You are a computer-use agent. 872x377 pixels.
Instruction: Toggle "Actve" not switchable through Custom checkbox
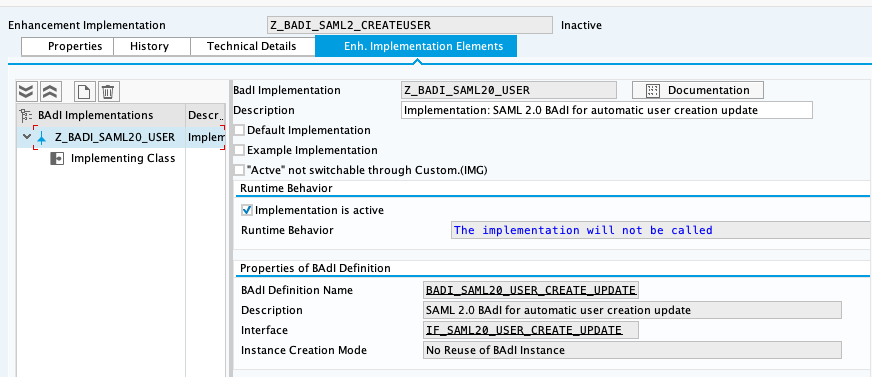coord(239,170)
